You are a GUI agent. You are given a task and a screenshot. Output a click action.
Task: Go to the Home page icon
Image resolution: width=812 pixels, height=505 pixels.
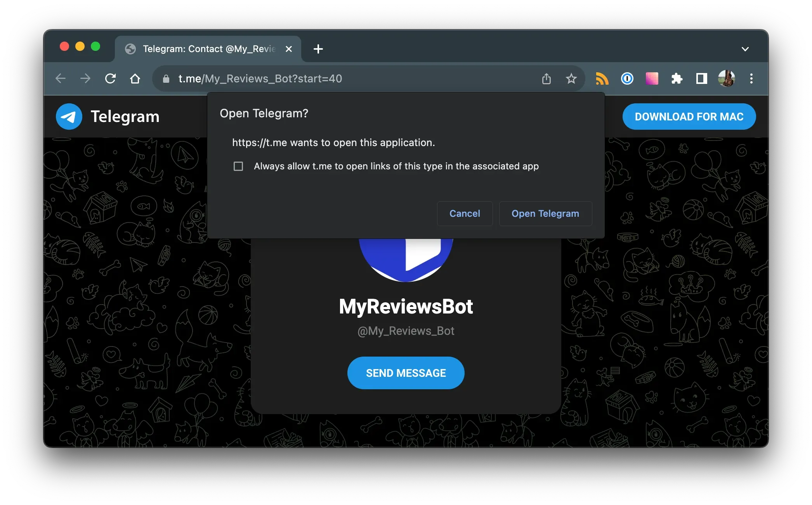[135, 79]
